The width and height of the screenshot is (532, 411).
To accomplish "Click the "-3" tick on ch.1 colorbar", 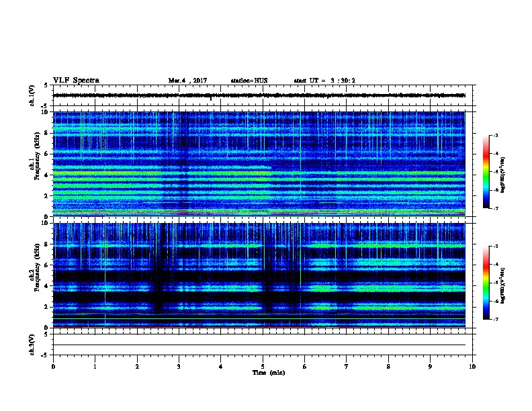I will [x=495, y=135].
